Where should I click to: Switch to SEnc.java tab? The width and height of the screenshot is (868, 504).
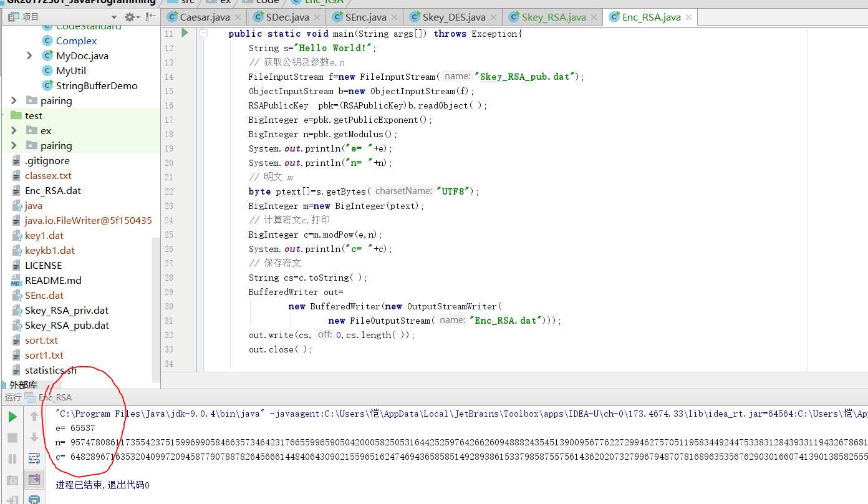365,17
